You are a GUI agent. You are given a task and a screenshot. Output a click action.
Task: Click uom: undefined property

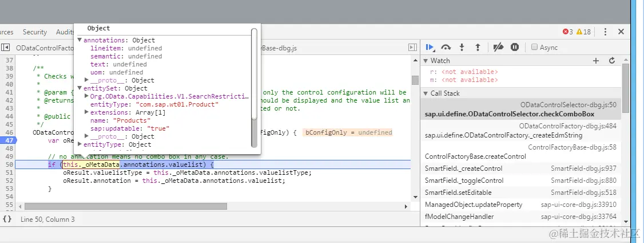pos(117,72)
